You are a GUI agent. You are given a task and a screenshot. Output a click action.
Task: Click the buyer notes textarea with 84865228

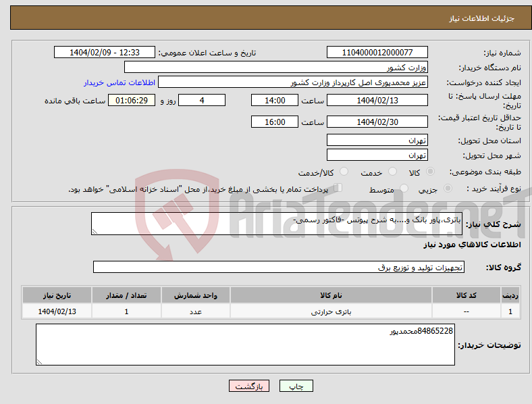tap(245, 345)
